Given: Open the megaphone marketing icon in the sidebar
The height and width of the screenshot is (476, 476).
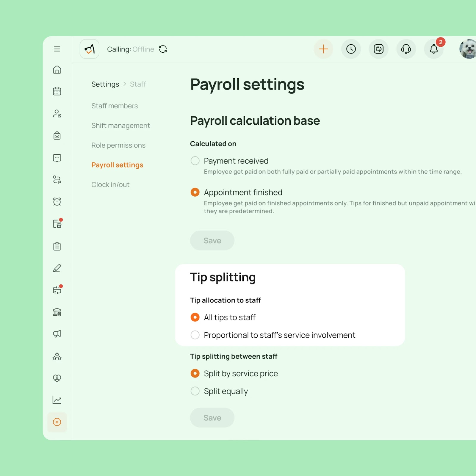Looking at the screenshot, I should pyautogui.click(x=57, y=334).
